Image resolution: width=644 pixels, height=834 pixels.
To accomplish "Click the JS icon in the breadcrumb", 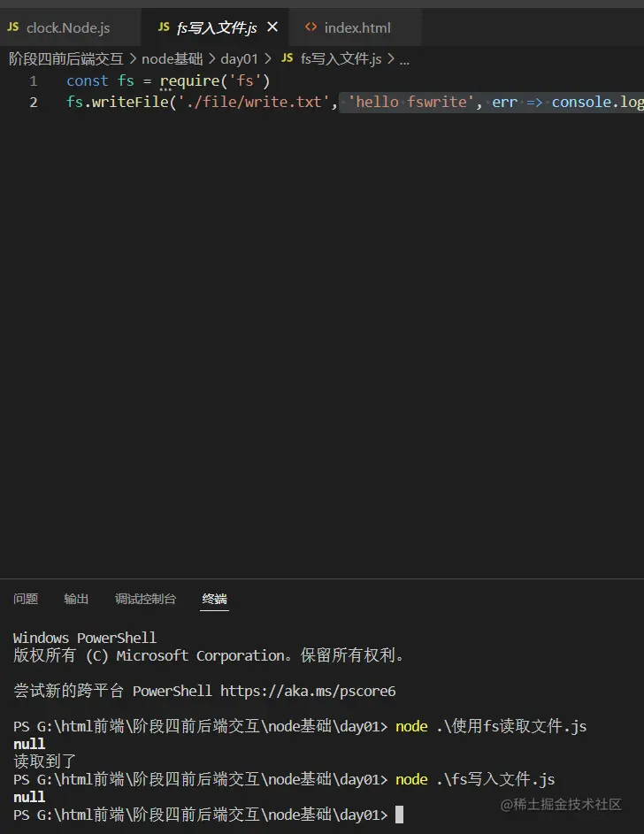I will pos(287,58).
